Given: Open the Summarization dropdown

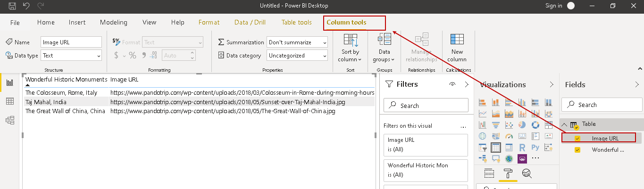Looking at the screenshot, I should click(x=297, y=42).
